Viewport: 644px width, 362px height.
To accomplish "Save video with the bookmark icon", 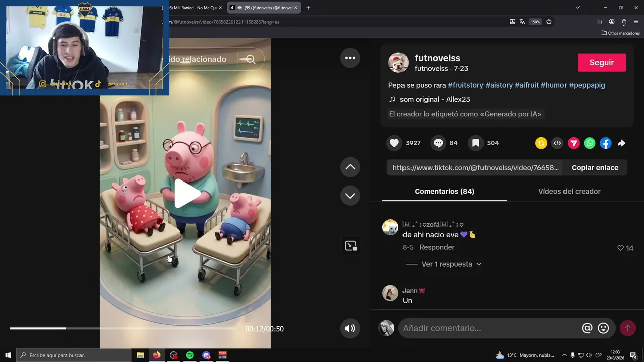I will [475, 143].
